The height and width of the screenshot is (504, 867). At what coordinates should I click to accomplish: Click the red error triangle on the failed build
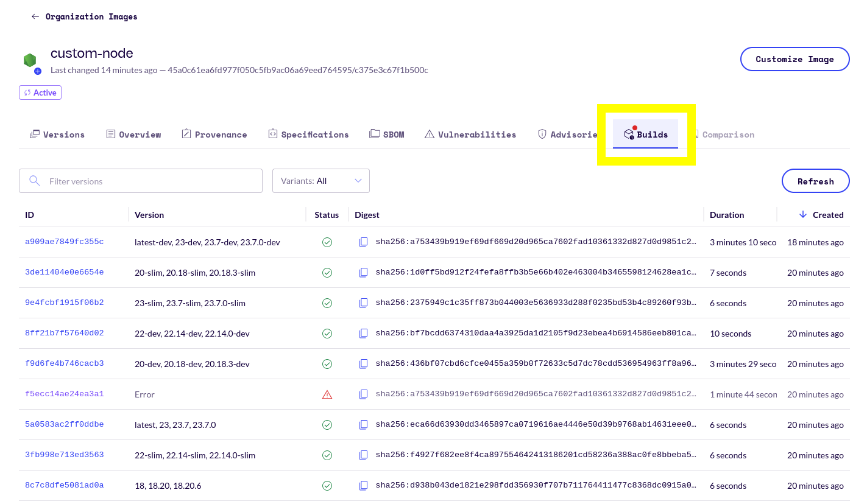pyautogui.click(x=327, y=394)
